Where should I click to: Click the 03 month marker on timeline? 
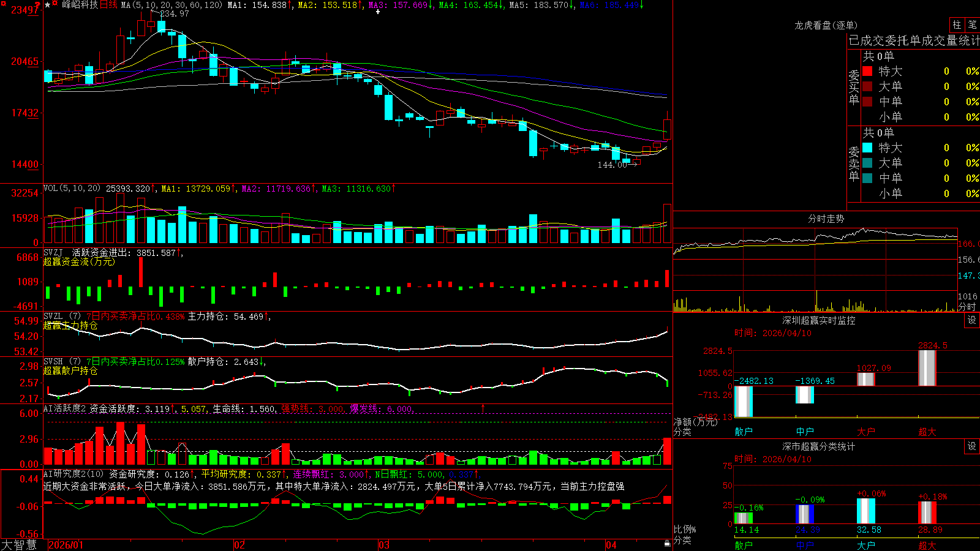(x=384, y=545)
